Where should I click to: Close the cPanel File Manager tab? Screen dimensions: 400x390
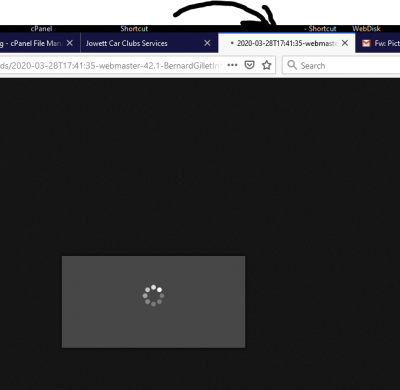click(70, 43)
